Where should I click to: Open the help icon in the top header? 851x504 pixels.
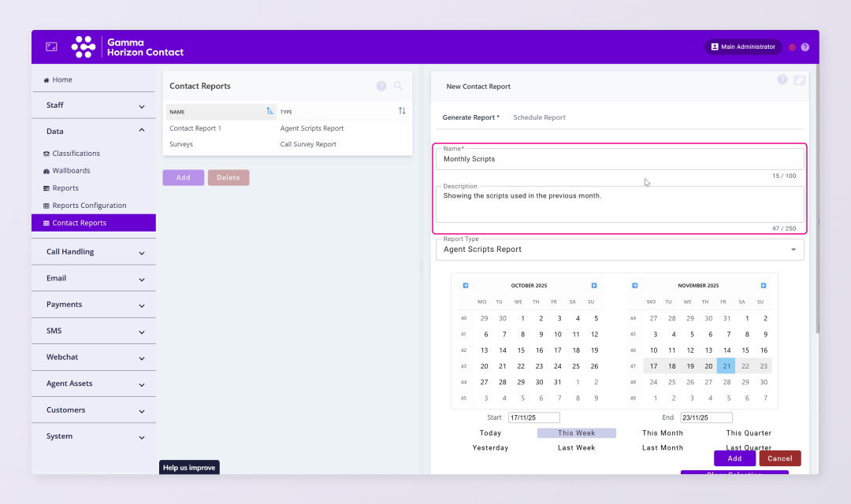coord(805,47)
